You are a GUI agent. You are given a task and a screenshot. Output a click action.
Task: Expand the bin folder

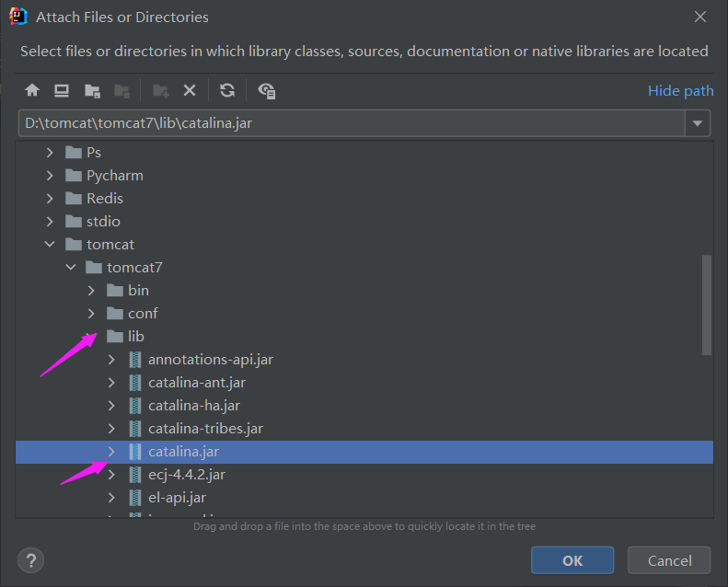point(91,291)
